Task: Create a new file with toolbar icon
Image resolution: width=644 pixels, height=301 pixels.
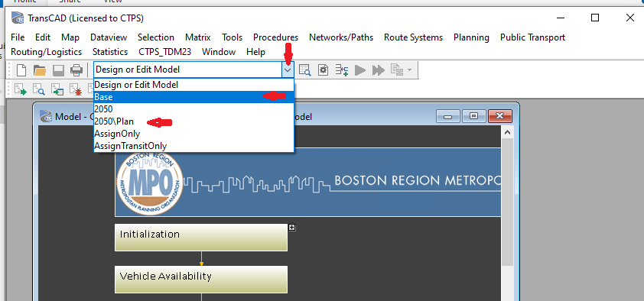Action: point(21,70)
